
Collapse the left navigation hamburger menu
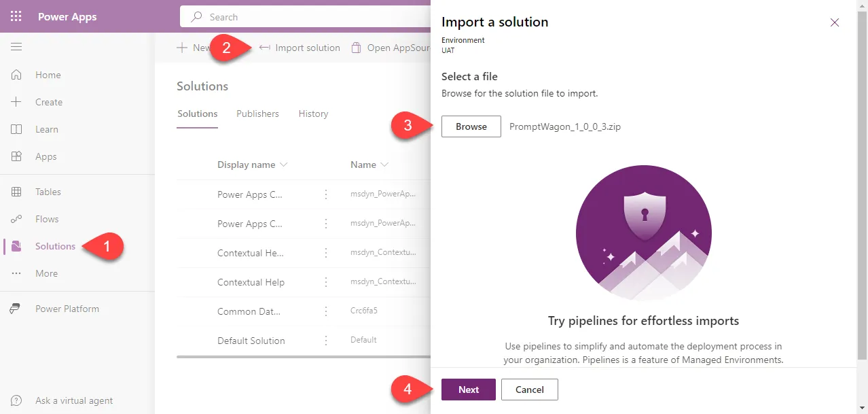16,47
